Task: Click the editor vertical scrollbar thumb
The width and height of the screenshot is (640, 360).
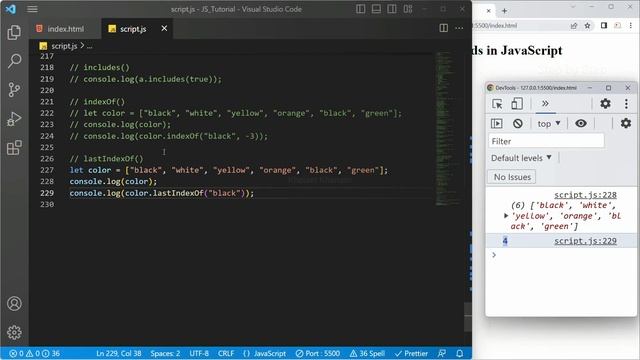Action: (468, 316)
